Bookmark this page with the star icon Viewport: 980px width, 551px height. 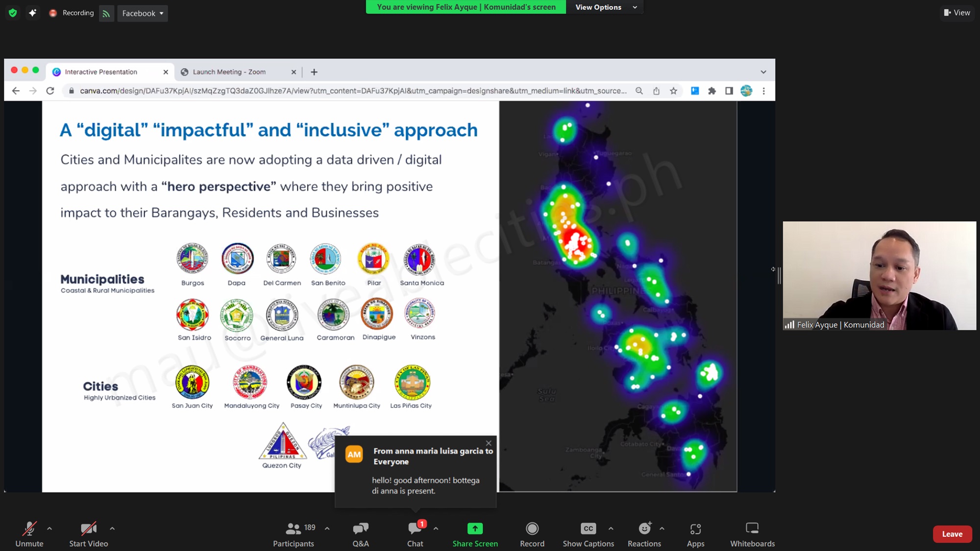coord(673,91)
